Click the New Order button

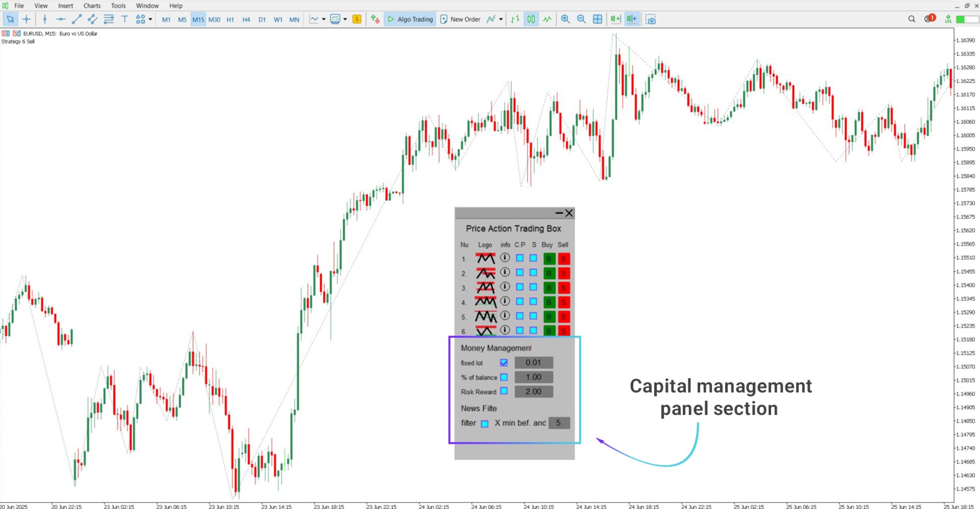(460, 19)
